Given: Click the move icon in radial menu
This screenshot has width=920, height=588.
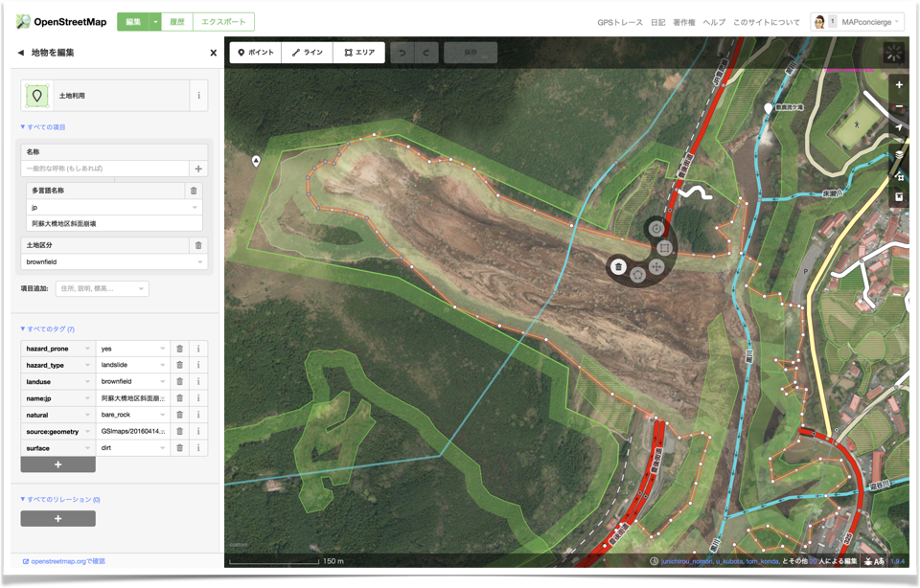Looking at the screenshot, I should click(656, 267).
